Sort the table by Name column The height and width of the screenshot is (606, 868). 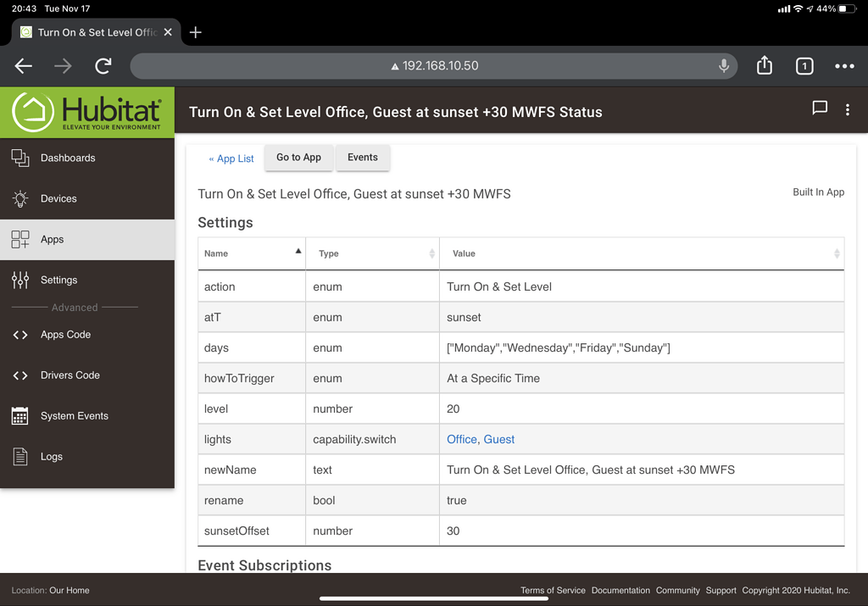pyautogui.click(x=251, y=253)
